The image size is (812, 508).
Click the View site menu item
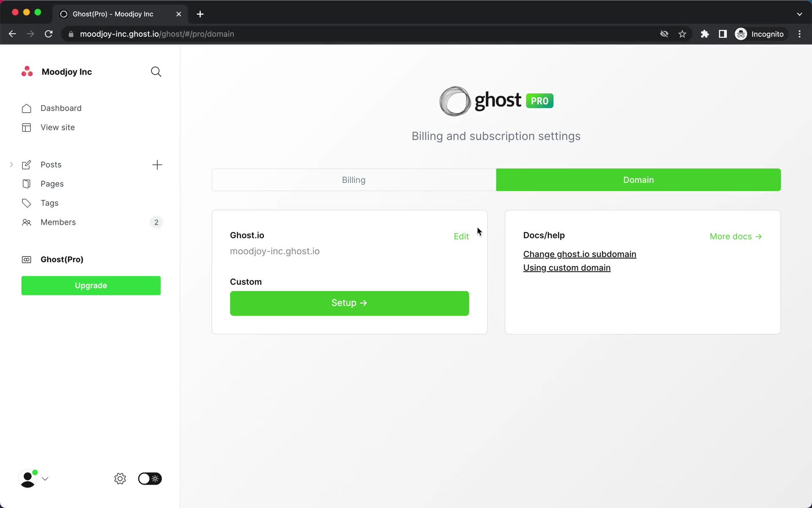(x=57, y=127)
